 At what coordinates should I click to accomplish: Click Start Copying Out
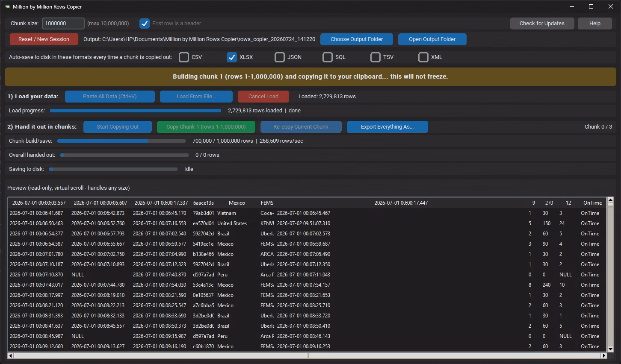click(118, 127)
